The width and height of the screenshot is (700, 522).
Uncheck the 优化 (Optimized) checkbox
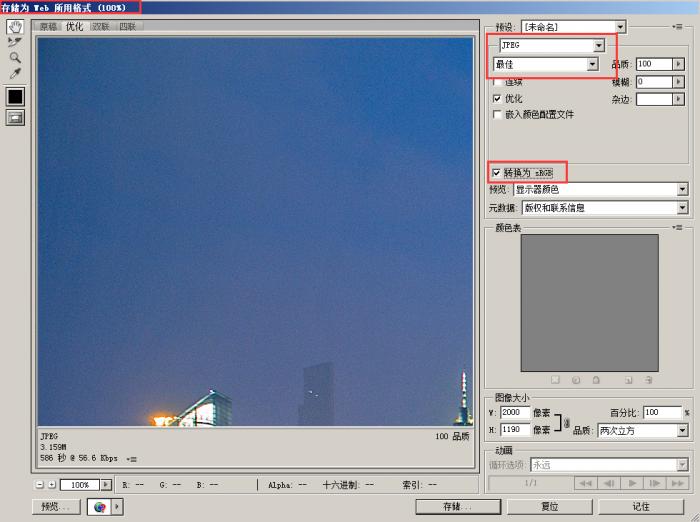point(496,98)
